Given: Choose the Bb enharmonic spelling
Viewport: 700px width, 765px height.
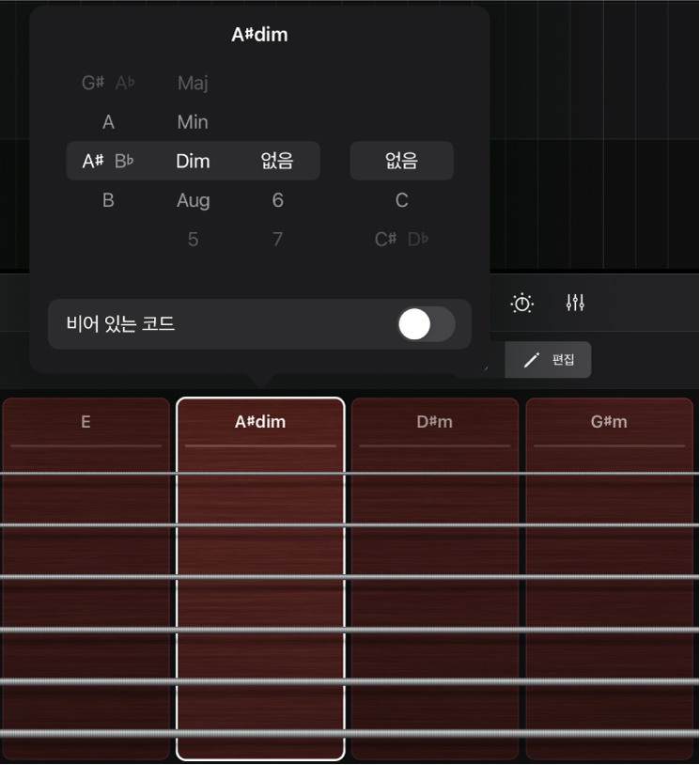Looking at the screenshot, I should pos(124,161).
